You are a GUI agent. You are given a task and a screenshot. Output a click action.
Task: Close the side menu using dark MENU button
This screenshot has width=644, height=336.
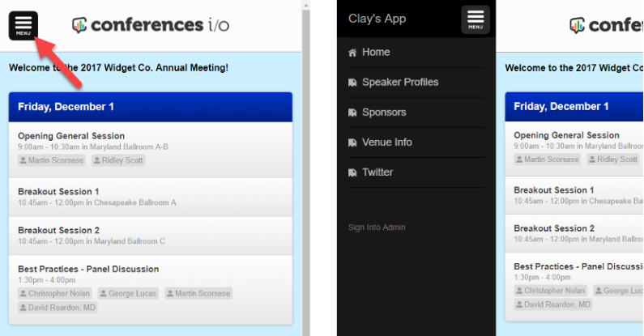(476, 19)
